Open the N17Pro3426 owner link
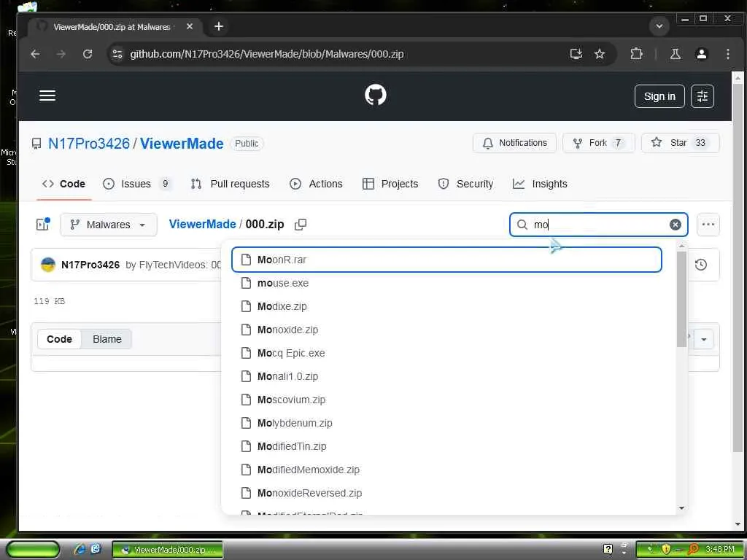This screenshot has height=560, width=747. (x=88, y=144)
